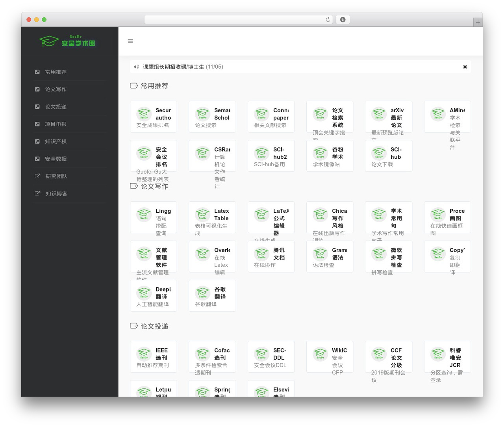
Task: Click the browser download button
Action: tap(343, 20)
